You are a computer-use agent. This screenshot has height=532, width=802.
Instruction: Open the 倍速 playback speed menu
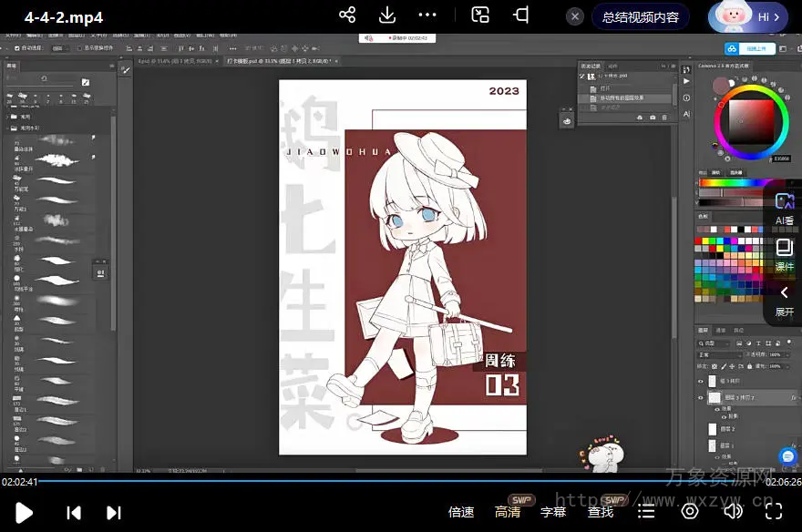[461, 512]
